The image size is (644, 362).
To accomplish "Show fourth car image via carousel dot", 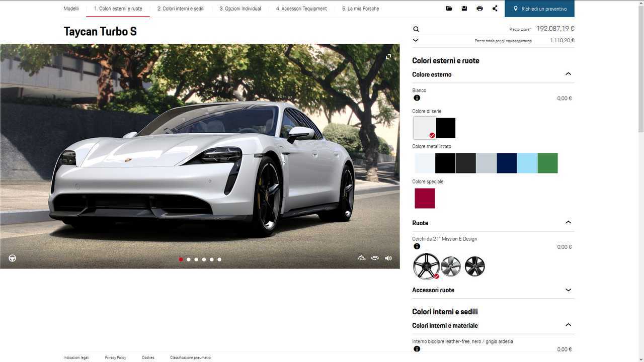I will coord(204,259).
